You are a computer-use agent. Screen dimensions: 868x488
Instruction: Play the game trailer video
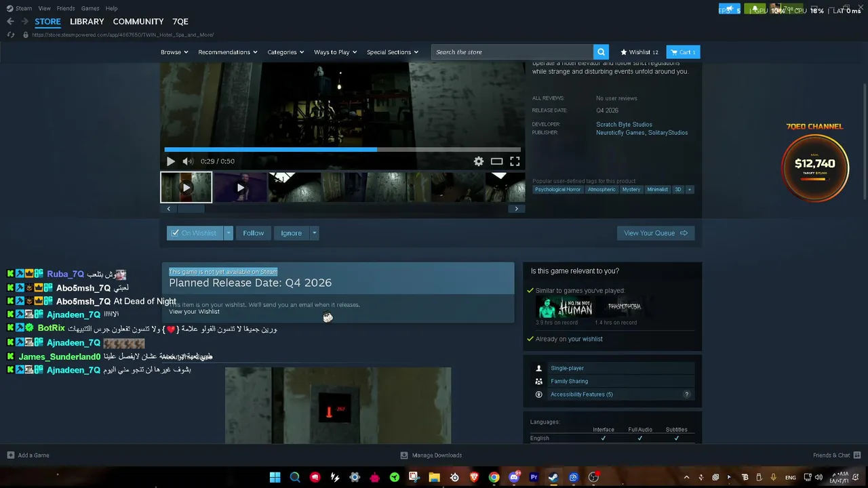click(171, 161)
